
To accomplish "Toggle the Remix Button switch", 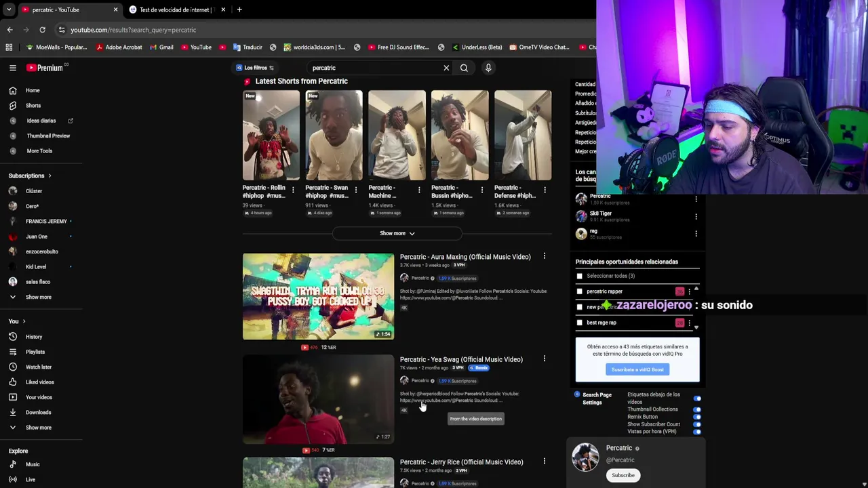I will [697, 417].
